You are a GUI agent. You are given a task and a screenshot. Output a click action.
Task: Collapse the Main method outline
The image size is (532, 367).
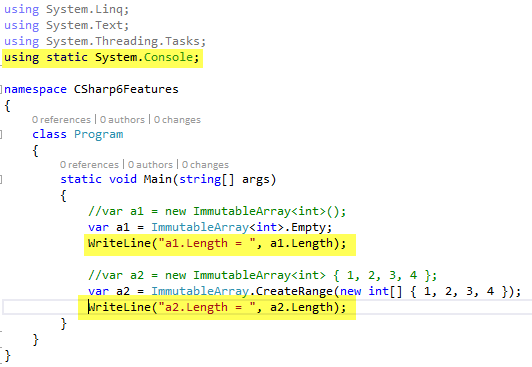(x=1, y=179)
